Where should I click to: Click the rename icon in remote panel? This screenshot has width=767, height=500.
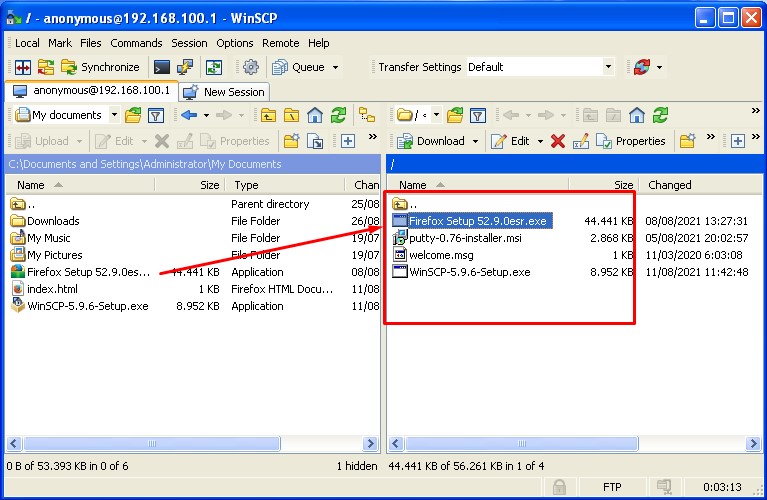pyautogui.click(x=581, y=141)
